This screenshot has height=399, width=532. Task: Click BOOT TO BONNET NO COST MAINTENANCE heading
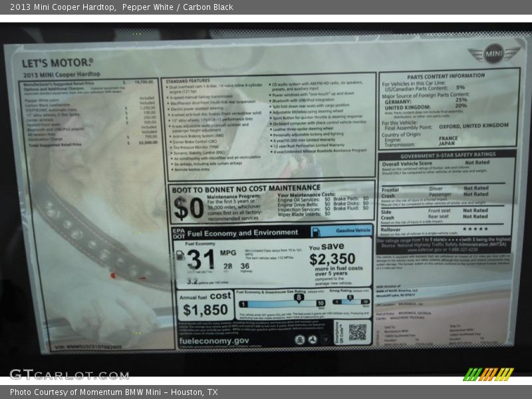tap(246, 189)
